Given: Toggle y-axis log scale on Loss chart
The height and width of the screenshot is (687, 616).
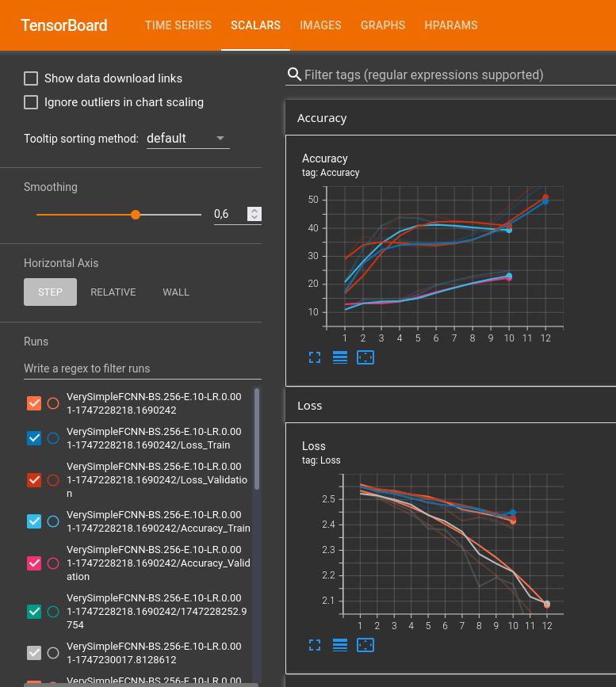Looking at the screenshot, I should 340,645.
